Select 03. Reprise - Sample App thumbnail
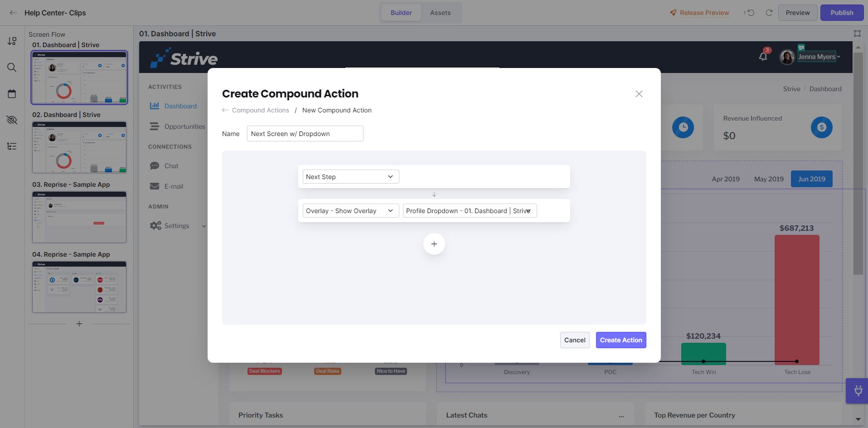 pos(79,217)
